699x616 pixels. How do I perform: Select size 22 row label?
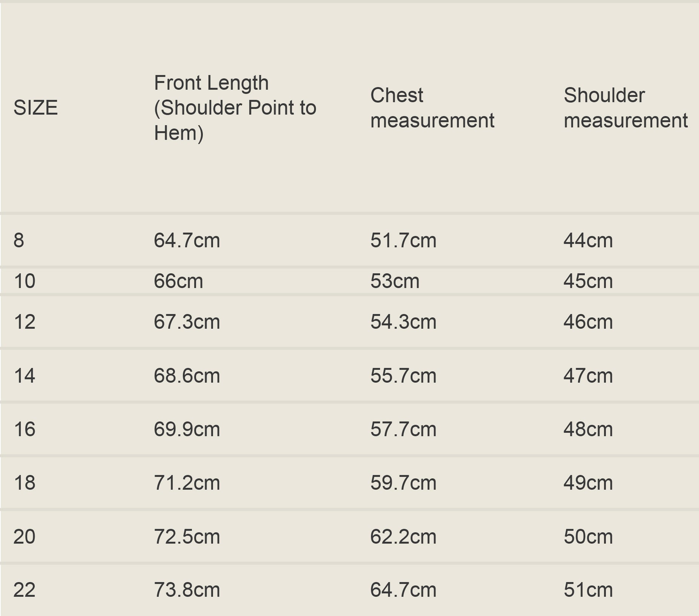(x=25, y=590)
